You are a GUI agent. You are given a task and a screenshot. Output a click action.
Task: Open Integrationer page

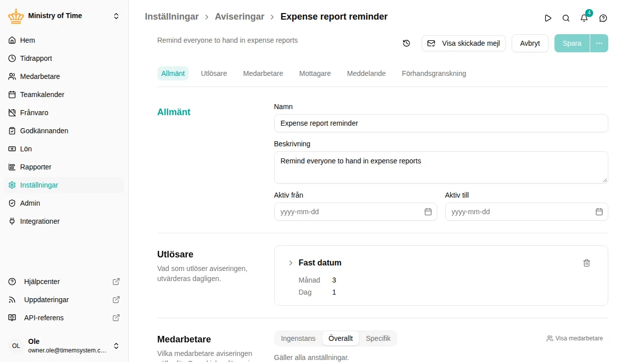click(x=64, y=221)
